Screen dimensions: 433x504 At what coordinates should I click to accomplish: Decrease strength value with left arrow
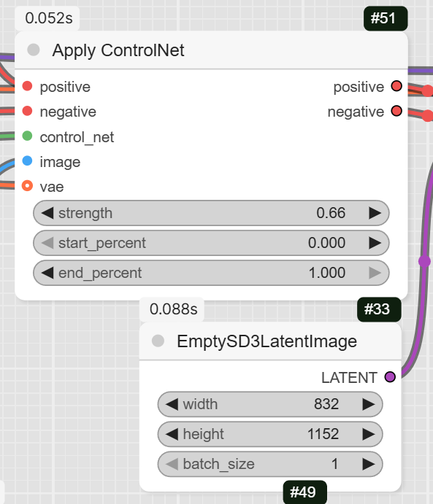47,213
